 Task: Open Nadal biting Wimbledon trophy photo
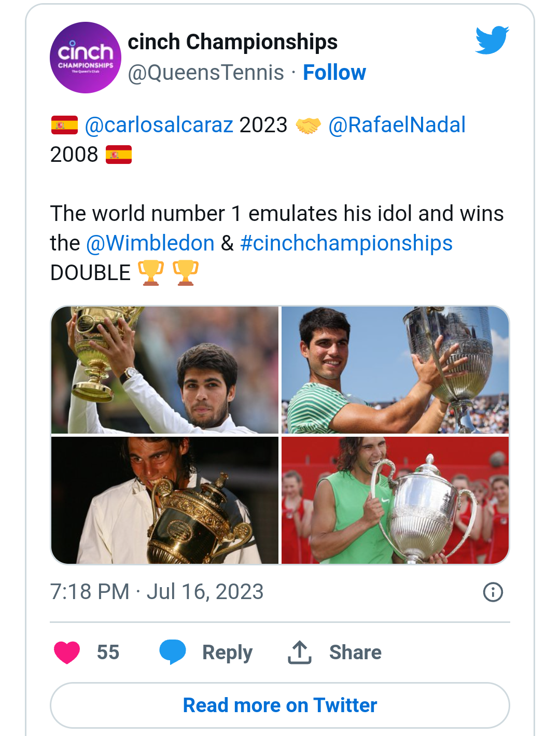tap(165, 501)
